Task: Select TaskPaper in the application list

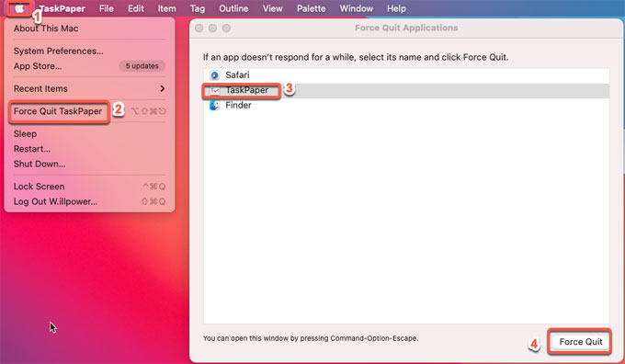Action: point(406,90)
